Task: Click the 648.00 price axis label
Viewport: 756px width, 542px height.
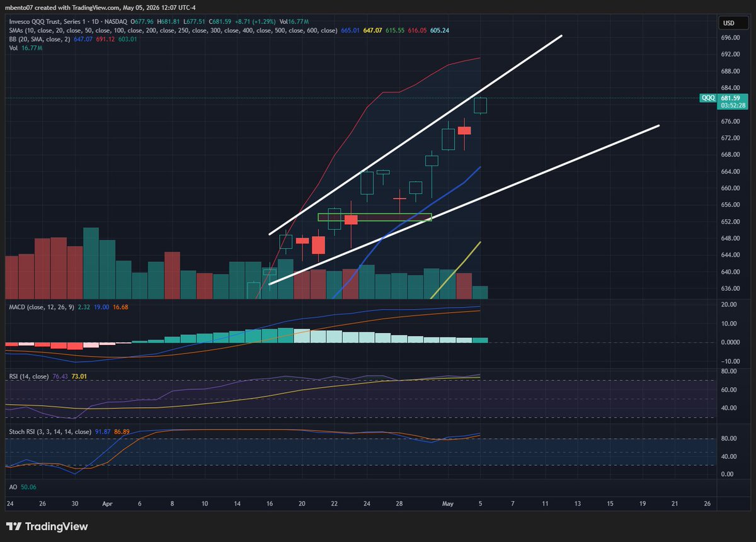Action: click(730, 239)
